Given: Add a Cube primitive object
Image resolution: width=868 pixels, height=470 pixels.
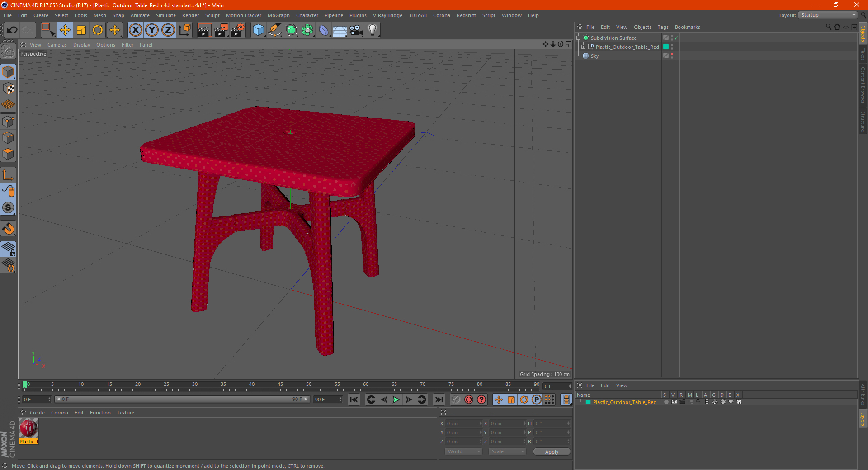Looking at the screenshot, I should click(258, 30).
